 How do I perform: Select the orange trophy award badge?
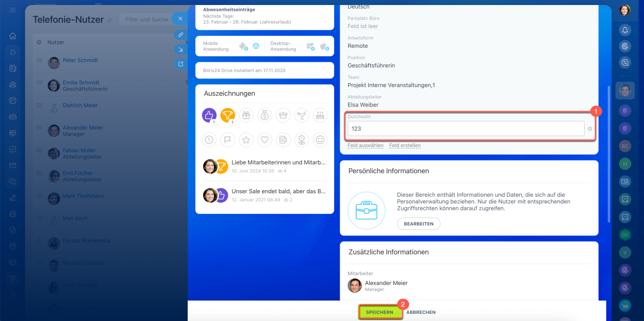[x=228, y=115]
